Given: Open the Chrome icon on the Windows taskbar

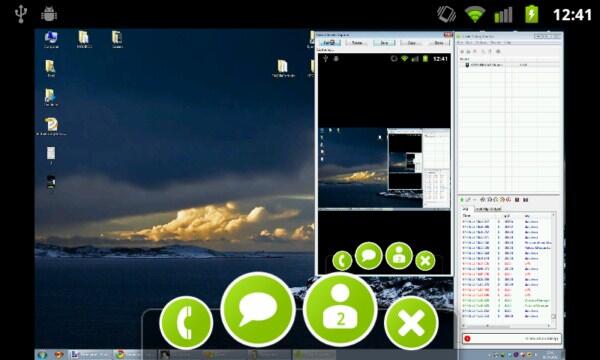Looking at the screenshot, I should [x=121, y=355].
